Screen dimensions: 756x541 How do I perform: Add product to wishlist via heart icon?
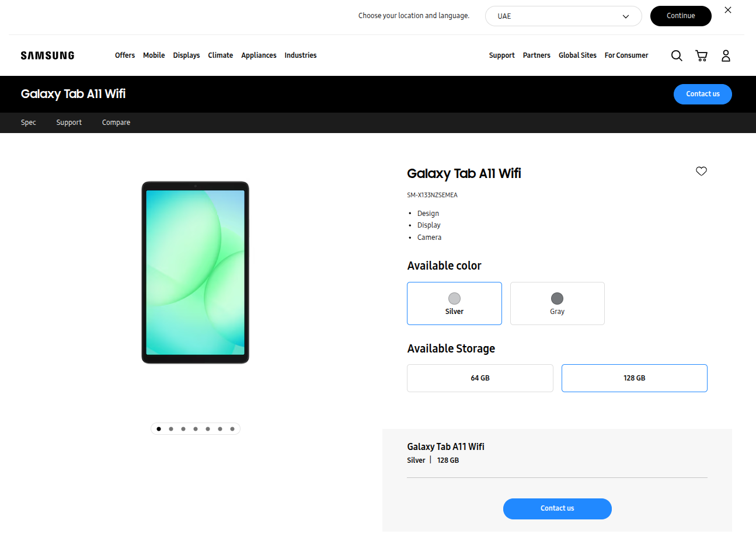pyautogui.click(x=701, y=171)
